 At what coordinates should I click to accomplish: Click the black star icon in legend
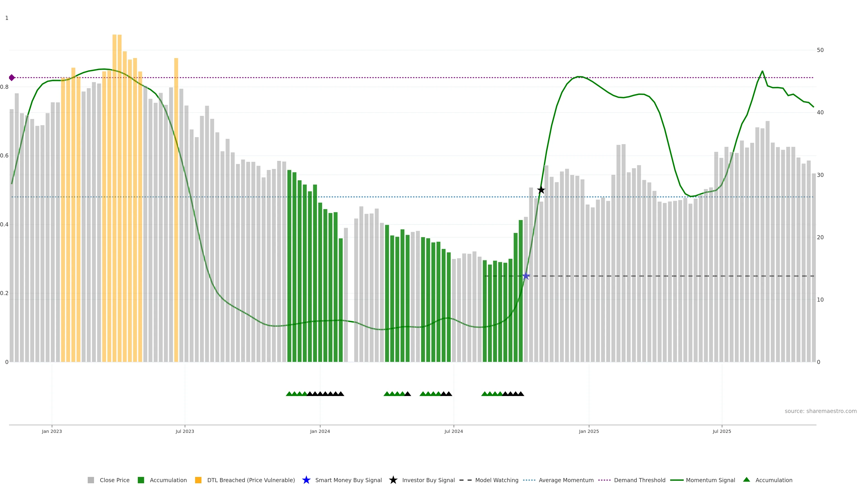(393, 480)
